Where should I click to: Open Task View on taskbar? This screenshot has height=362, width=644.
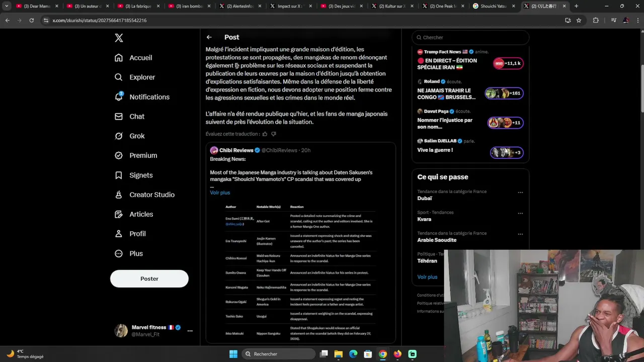(x=324, y=354)
